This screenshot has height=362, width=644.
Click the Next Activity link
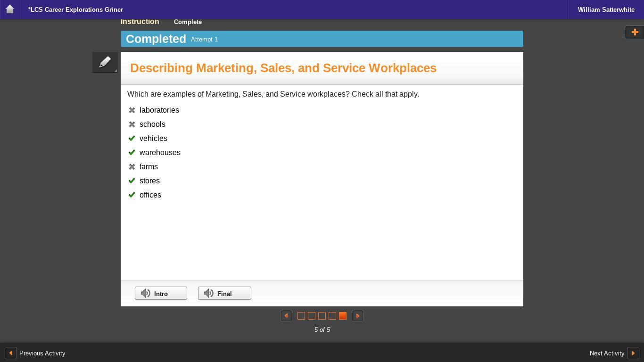[606, 353]
